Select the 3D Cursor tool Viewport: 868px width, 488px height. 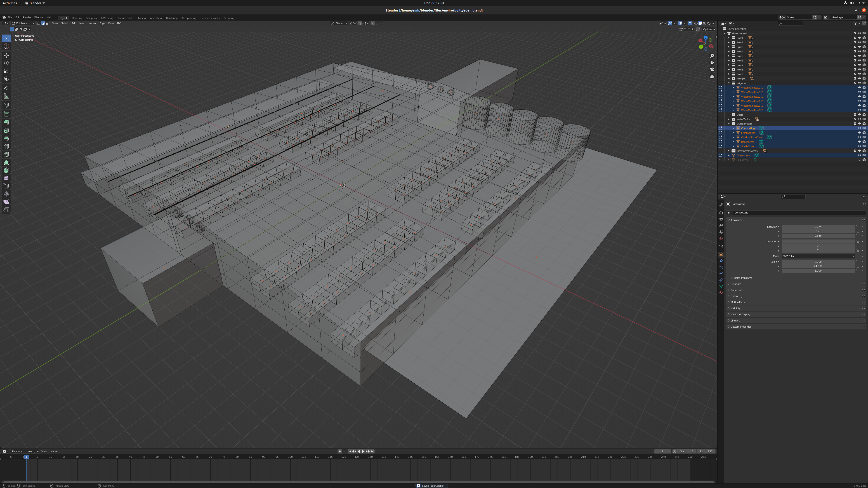[x=6, y=46]
